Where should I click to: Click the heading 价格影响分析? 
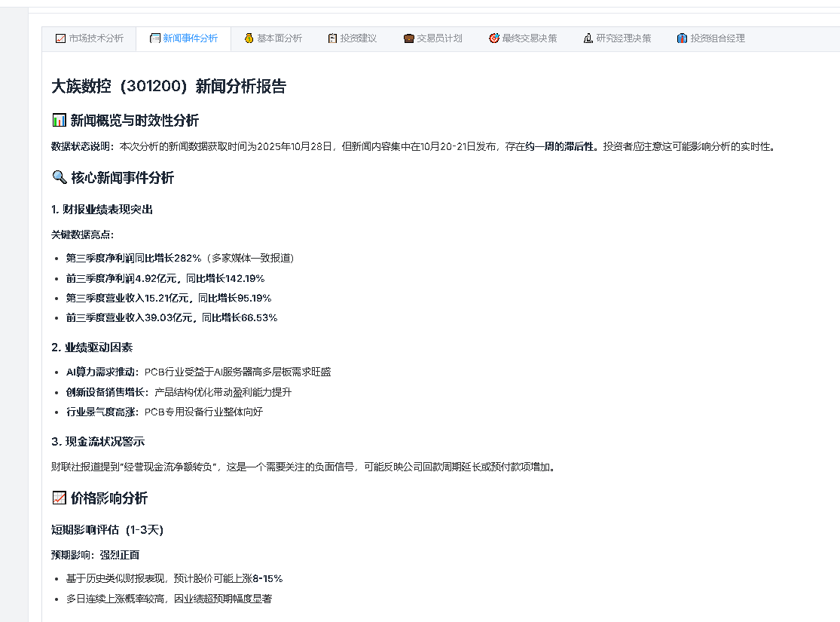[109, 498]
